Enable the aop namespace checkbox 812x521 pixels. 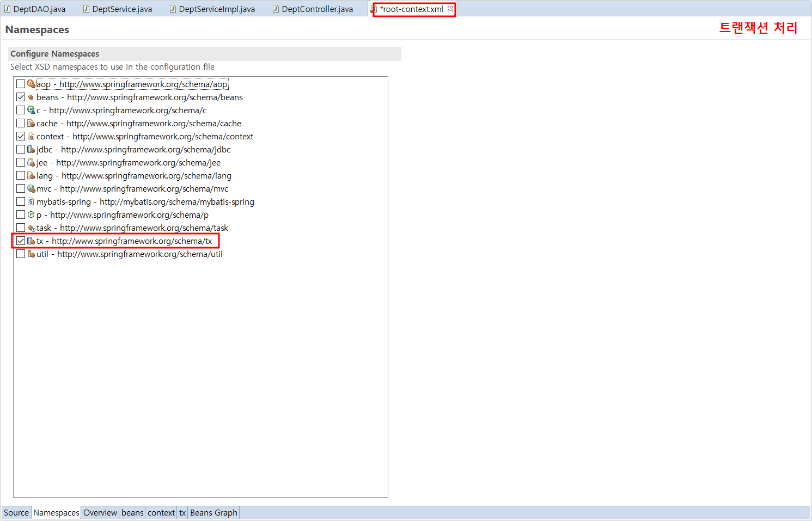(x=21, y=84)
